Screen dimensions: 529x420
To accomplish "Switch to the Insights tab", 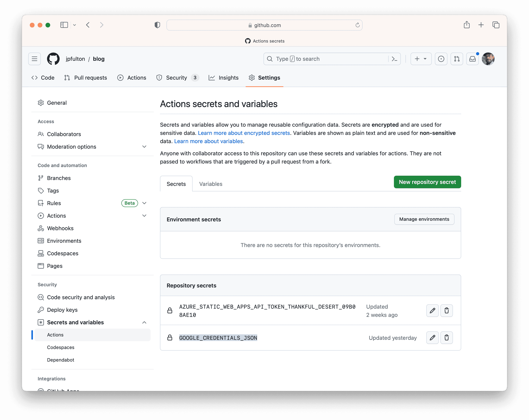I will pos(224,78).
